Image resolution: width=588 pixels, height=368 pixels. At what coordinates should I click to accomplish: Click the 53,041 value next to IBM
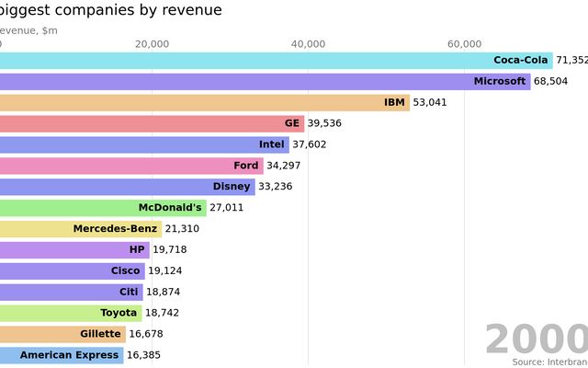[x=429, y=102]
